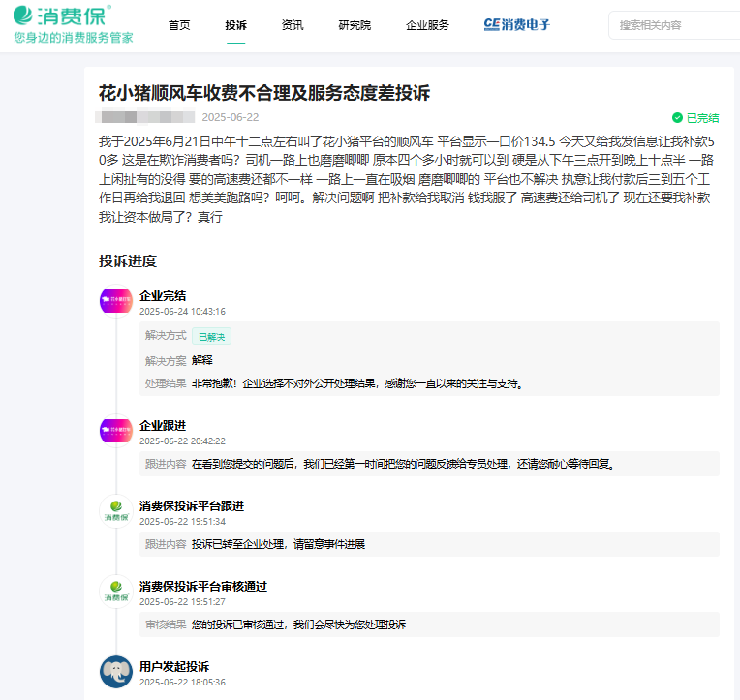Viewport: 740px width, 700px height.
Task: Click the CE消费电子 logo link
Action: pos(517,24)
